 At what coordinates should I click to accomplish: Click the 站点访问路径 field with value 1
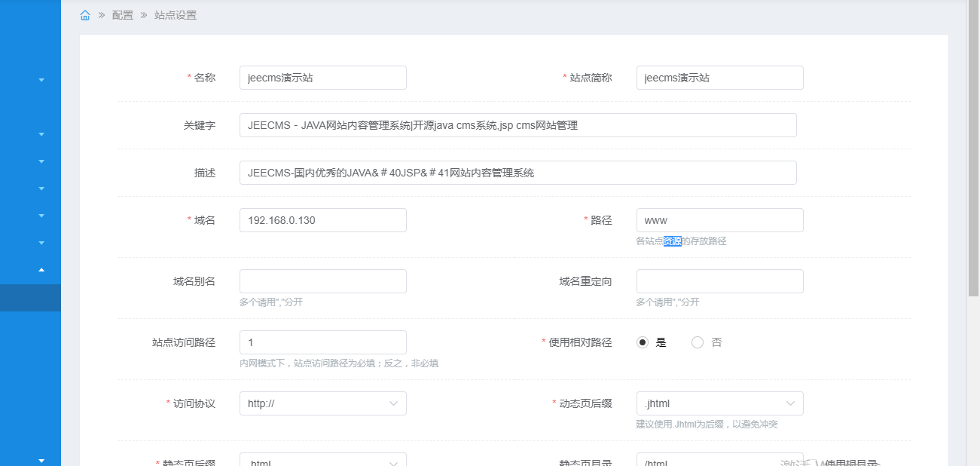[x=323, y=342]
